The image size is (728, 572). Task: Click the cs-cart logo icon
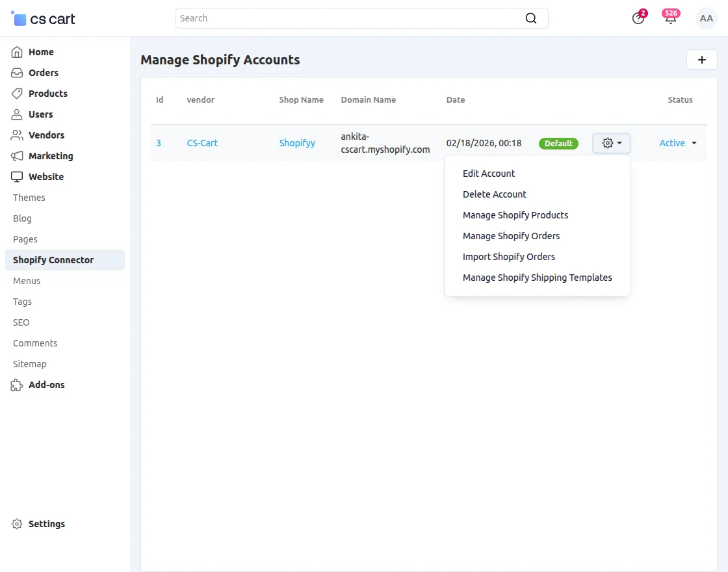tap(19, 18)
